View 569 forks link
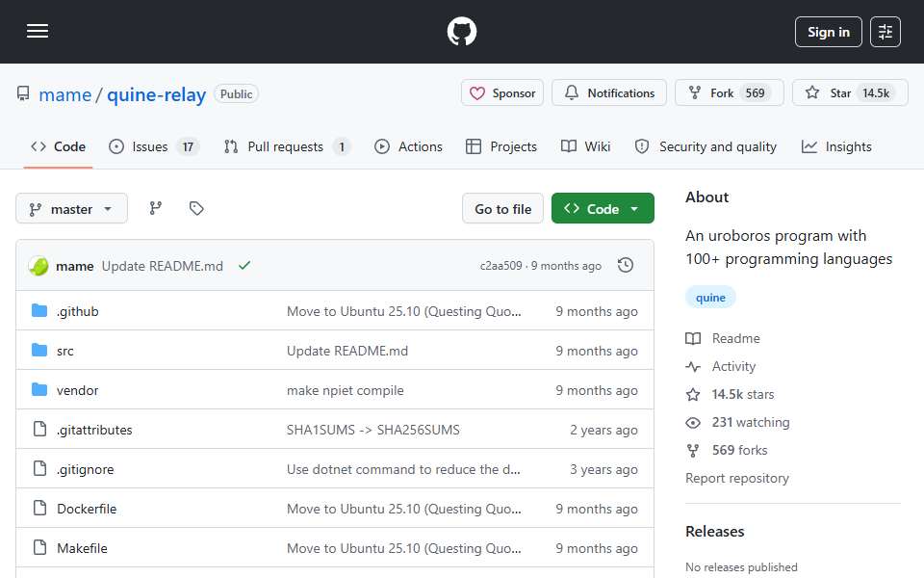 [727, 451]
